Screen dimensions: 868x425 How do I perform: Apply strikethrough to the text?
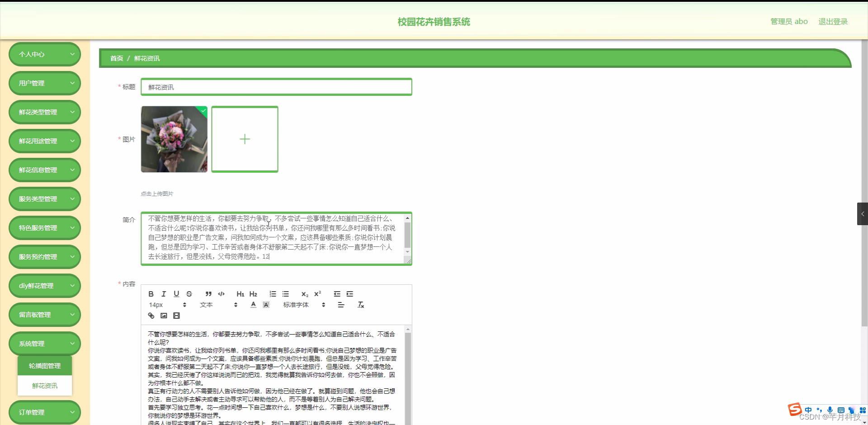click(x=189, y=294)
